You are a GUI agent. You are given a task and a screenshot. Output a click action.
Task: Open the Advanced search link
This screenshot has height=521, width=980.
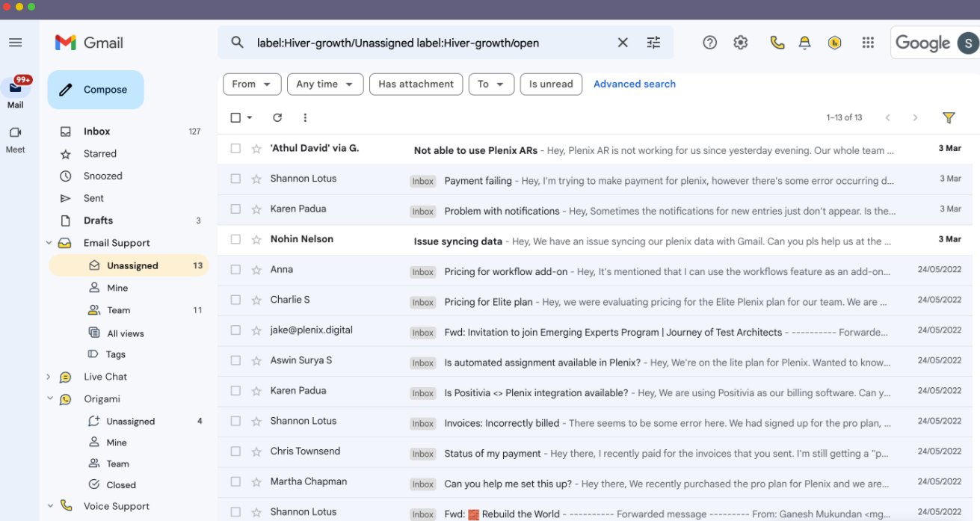[x=634, y=84]
